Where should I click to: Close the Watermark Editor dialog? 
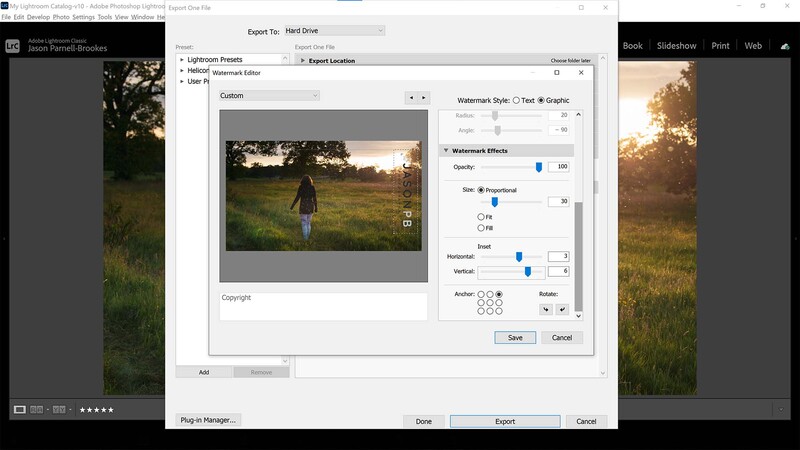point(581,72)
